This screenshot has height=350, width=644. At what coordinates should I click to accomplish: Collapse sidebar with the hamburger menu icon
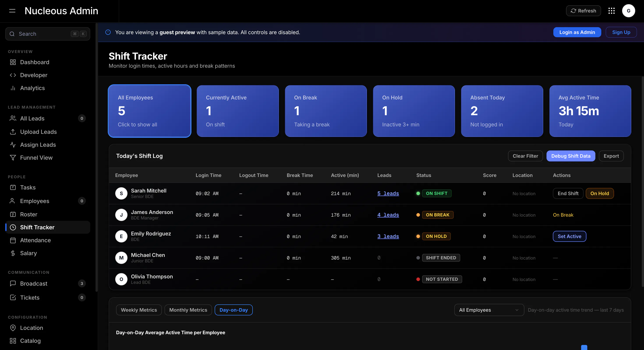coord(12,11)
